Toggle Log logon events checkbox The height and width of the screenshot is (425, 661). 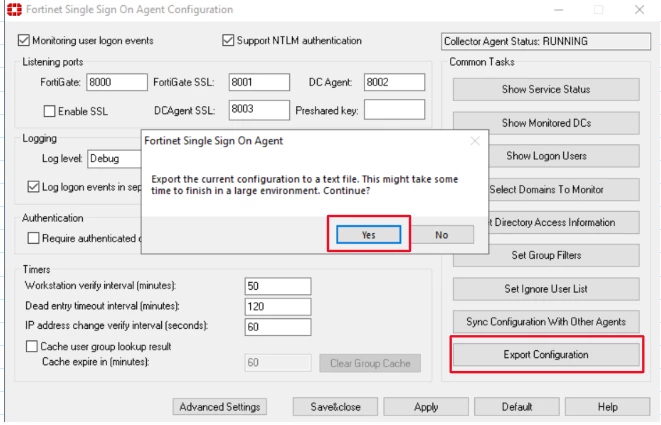point(33,187)
